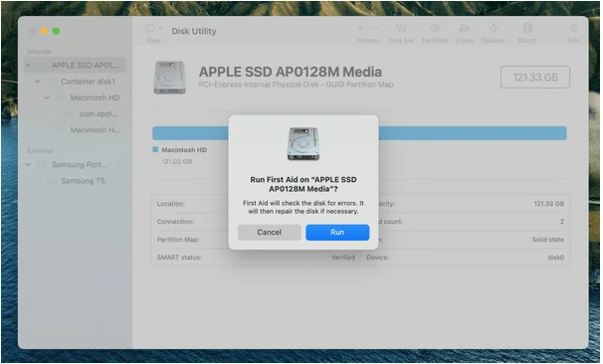Click the Partition Map label
The image size is (603, 364).
(x=178, y=240)
